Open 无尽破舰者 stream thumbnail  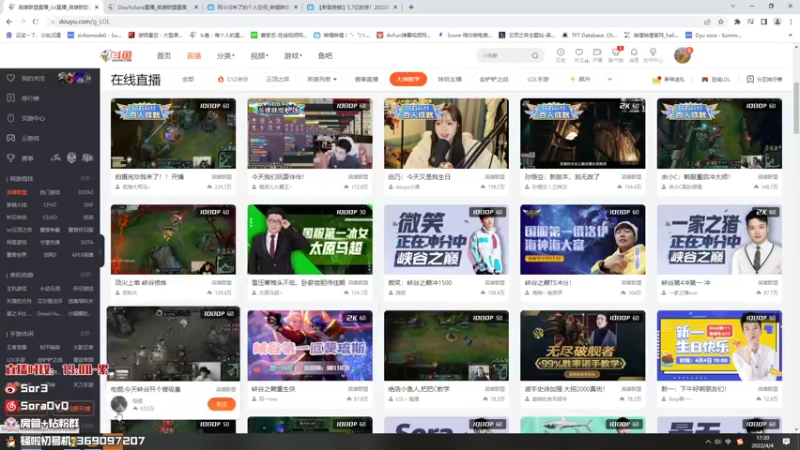coord(583,345)
